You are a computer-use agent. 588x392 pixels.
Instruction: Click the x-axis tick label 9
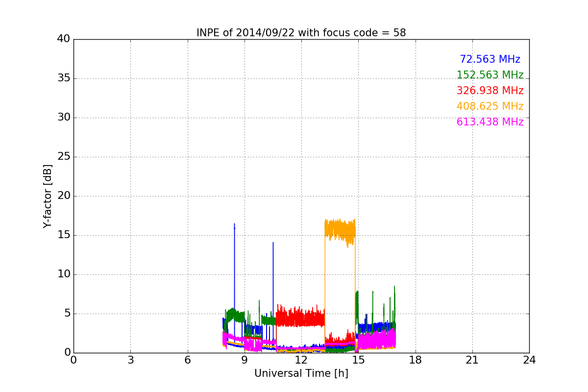[x=245, y=360]
